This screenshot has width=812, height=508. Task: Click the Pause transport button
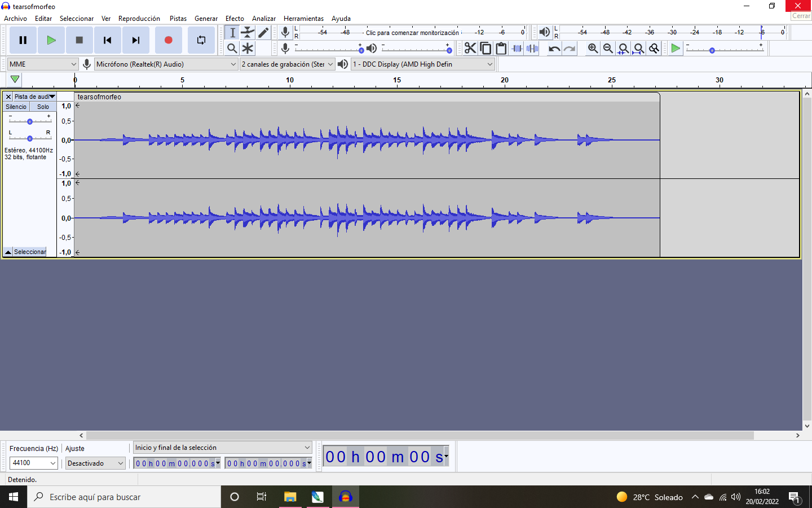(23, 40)
